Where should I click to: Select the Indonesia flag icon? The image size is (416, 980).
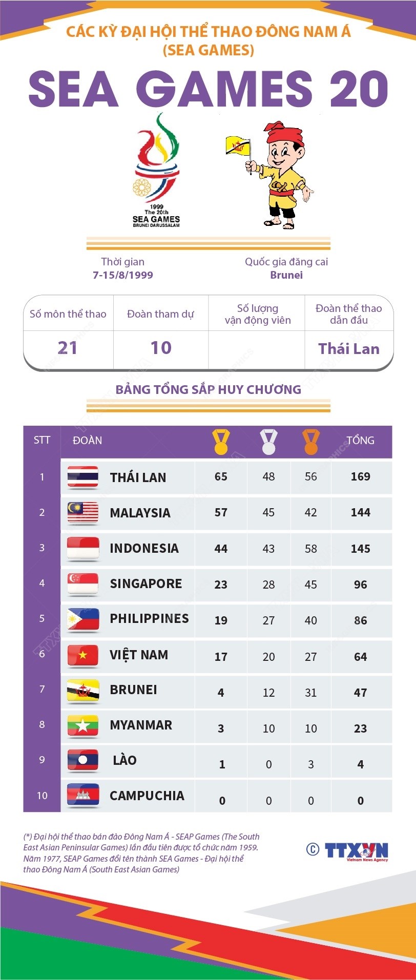[82, 548]
